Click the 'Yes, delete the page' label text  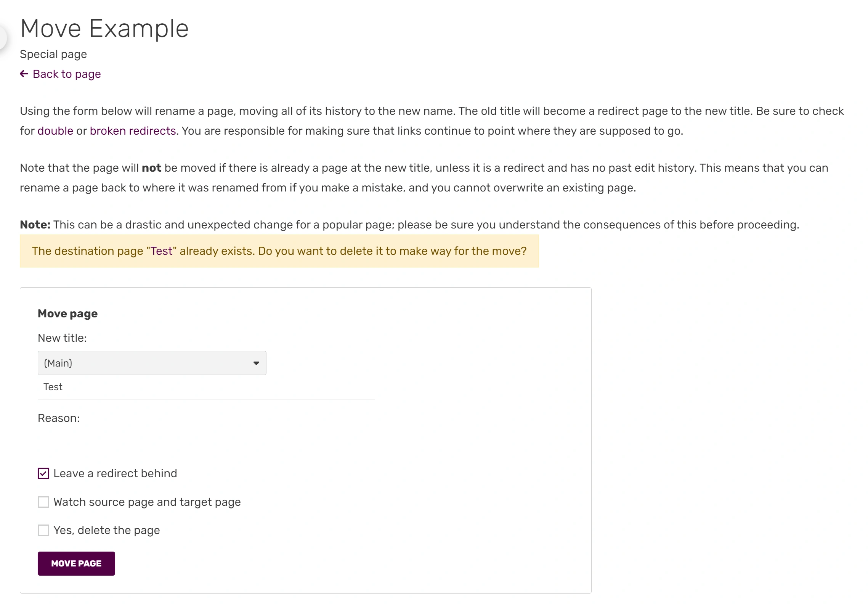click(x=107, y=530)
